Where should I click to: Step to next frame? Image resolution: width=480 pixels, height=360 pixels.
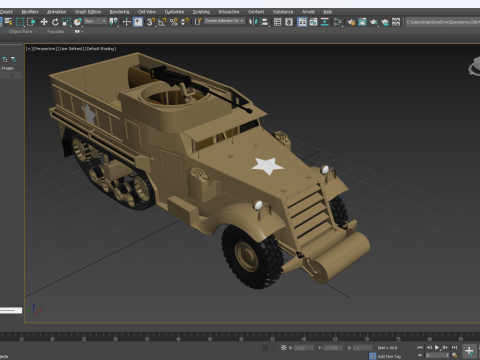445,347
